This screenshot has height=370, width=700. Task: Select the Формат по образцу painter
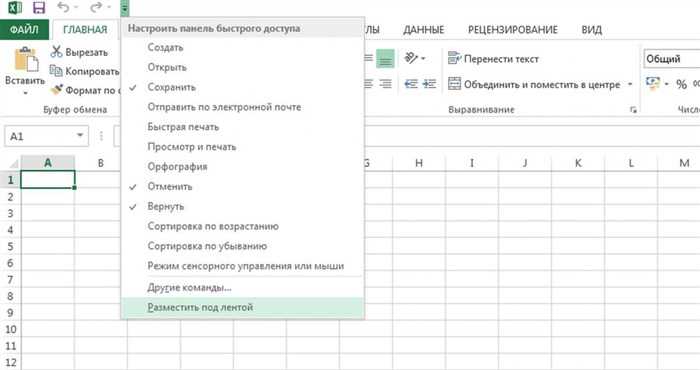85,91
